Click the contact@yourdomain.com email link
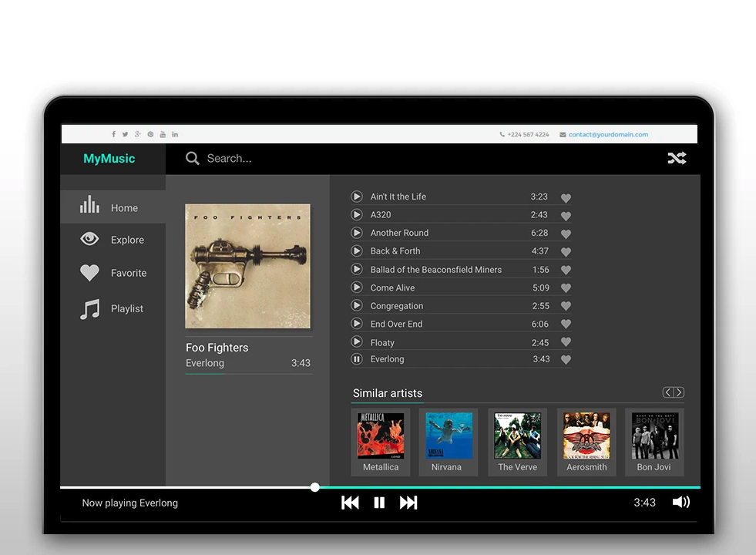This screenshot has width=756, height=555. (608, 135)
